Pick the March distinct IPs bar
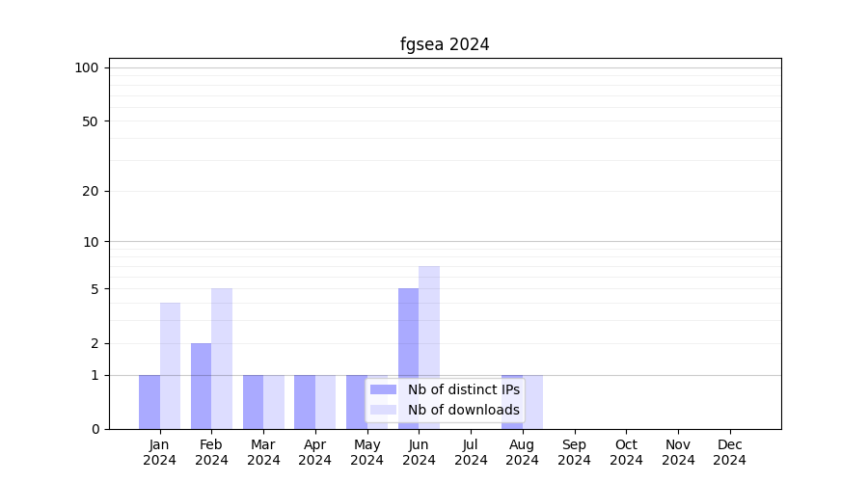This screenshot has height=482, width=868. pos(253,402)
